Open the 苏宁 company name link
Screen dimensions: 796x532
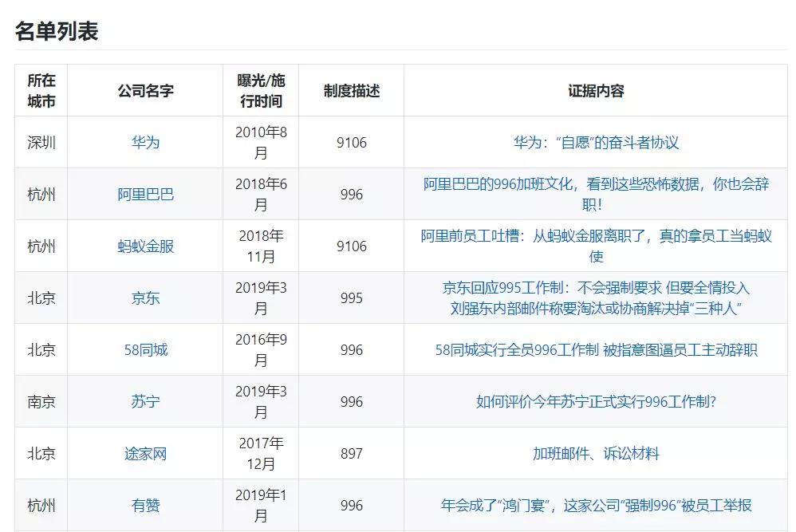[146, 401]
